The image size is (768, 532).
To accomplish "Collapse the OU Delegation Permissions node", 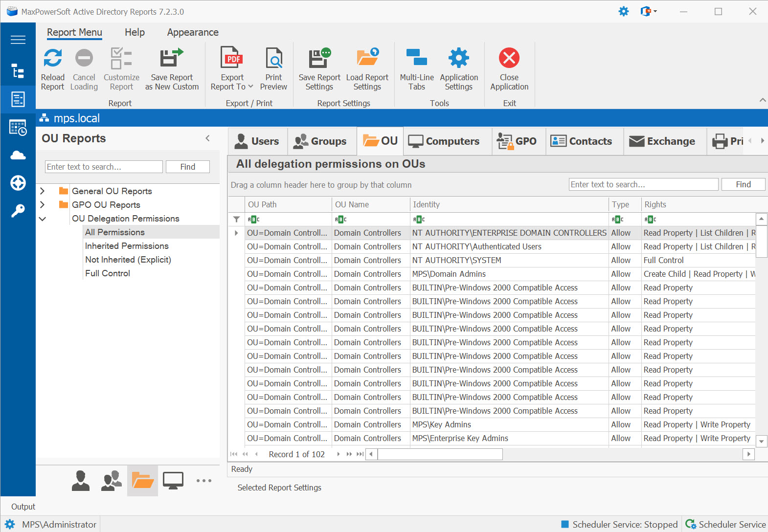I will pos(43,219).
